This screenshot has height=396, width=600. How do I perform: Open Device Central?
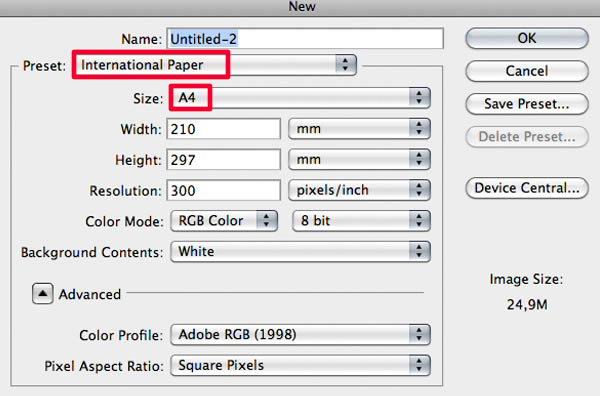coord(527,188)
